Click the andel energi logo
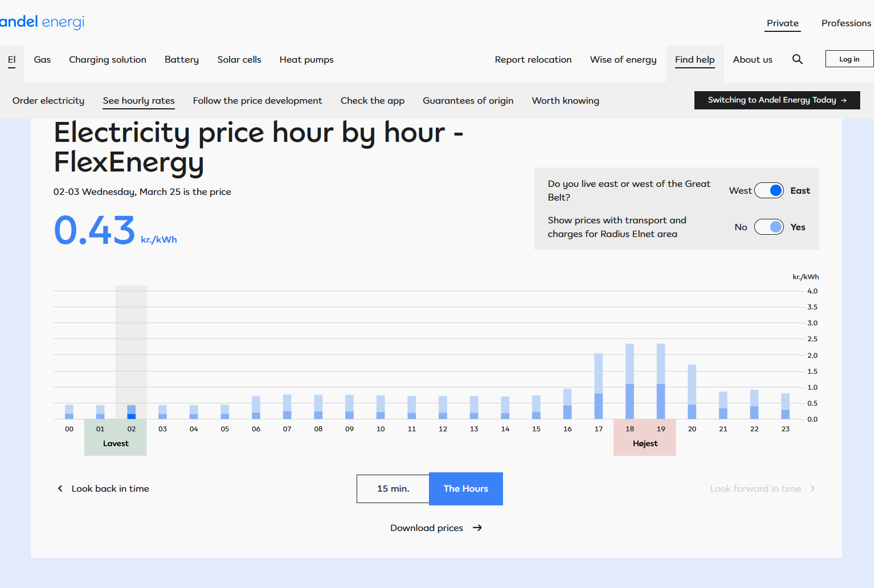 tap(42, 22)
